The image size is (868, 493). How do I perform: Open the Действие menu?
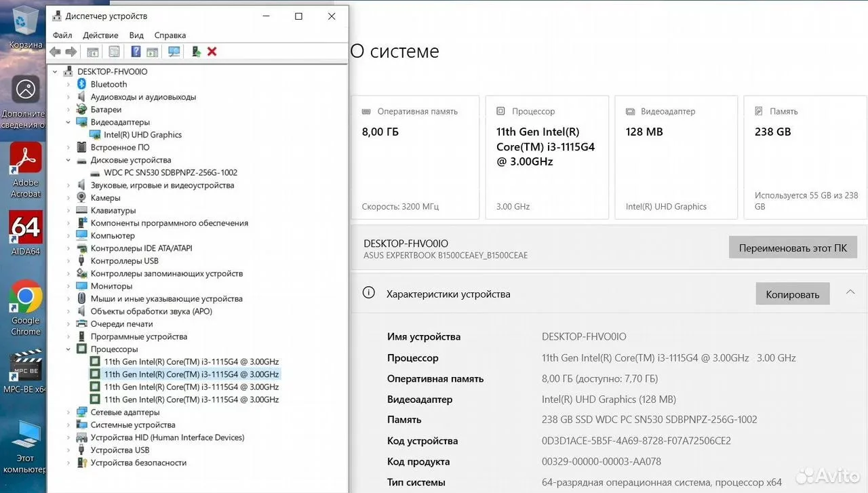click(100, 35)
